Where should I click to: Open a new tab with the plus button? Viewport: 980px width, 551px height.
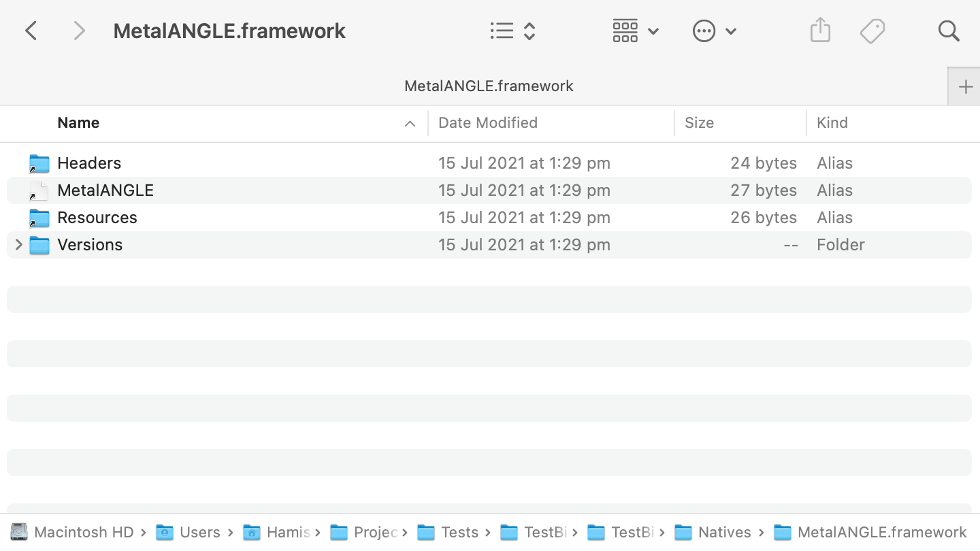coord(965,86)
